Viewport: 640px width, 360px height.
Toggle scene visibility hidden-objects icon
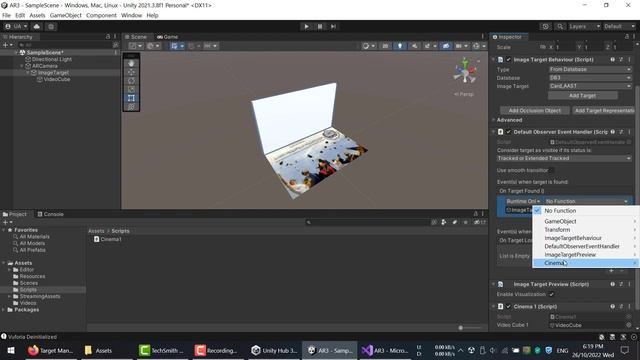(446, 46)
